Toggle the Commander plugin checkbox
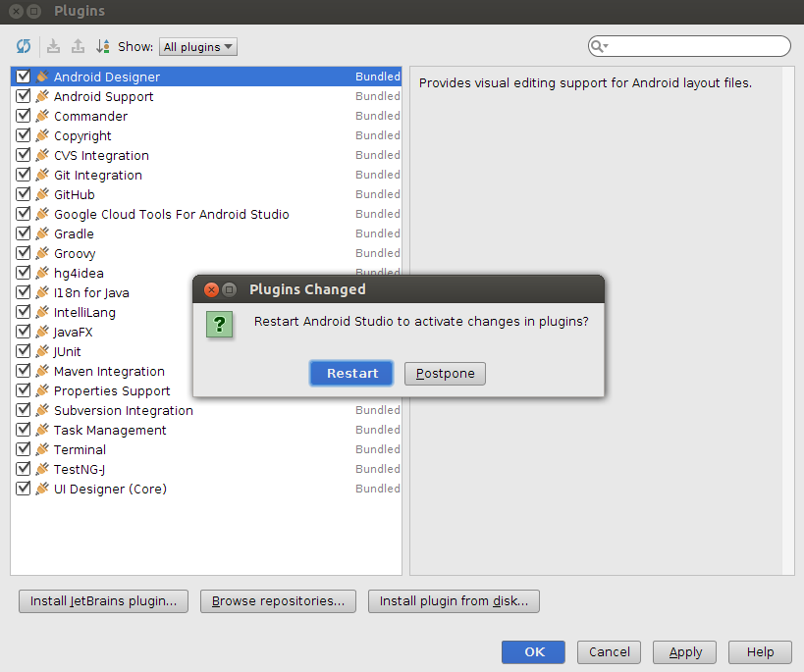Image resolution: width=804 pixels, height=672 pixels. coord(24,116)
